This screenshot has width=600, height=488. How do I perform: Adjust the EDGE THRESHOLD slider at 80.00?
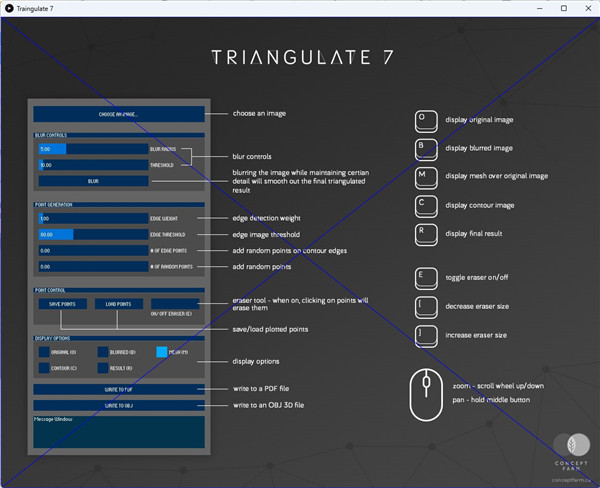pos(93,235)
